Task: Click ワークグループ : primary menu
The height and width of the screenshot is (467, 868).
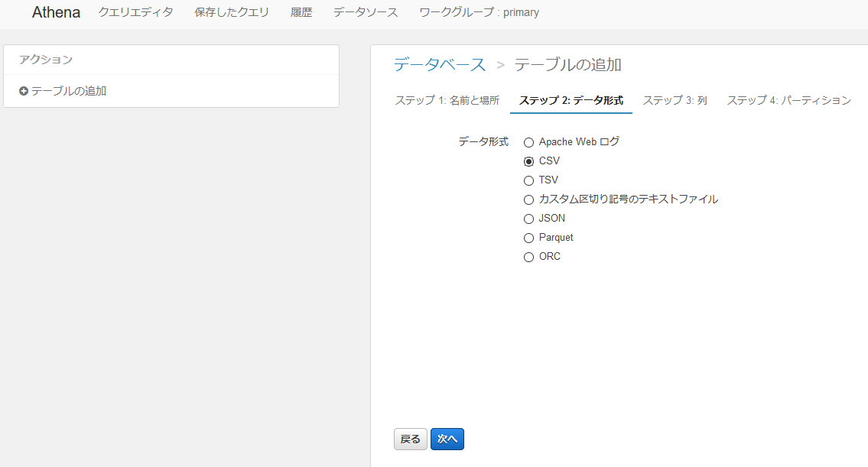Action: 479,12
